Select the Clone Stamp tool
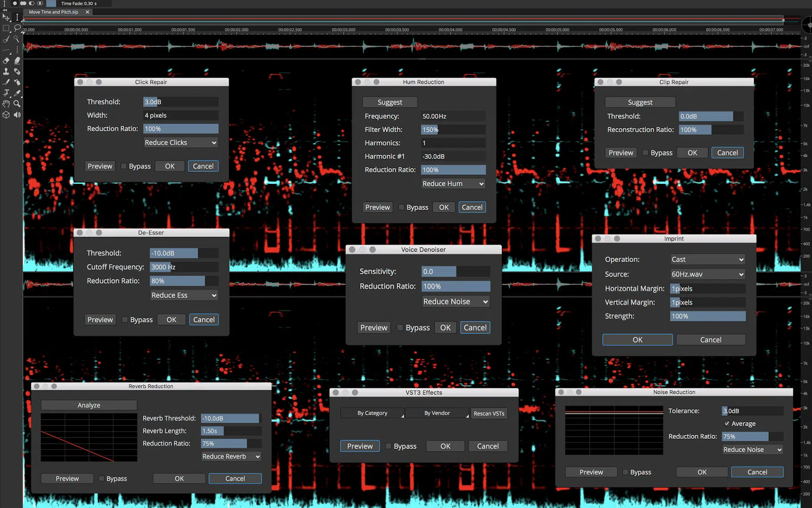 [6, 71]
